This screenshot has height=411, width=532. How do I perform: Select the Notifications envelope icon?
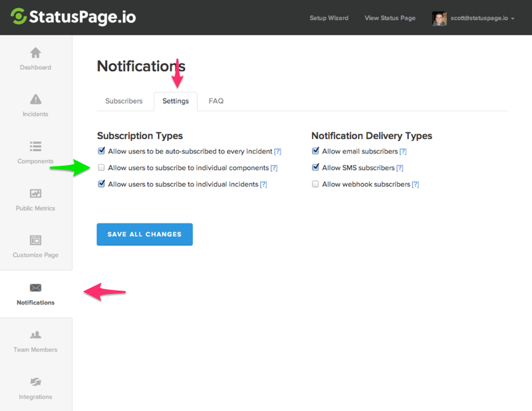(x=35, y=288)
